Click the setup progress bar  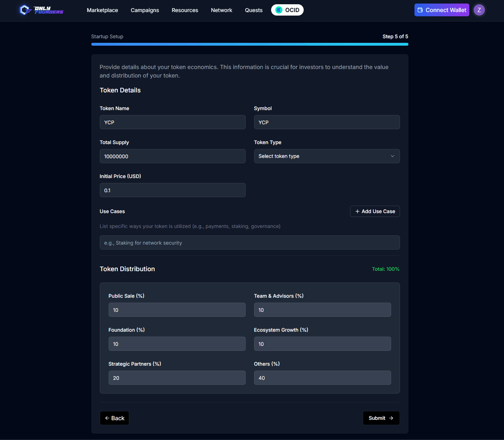250,44
